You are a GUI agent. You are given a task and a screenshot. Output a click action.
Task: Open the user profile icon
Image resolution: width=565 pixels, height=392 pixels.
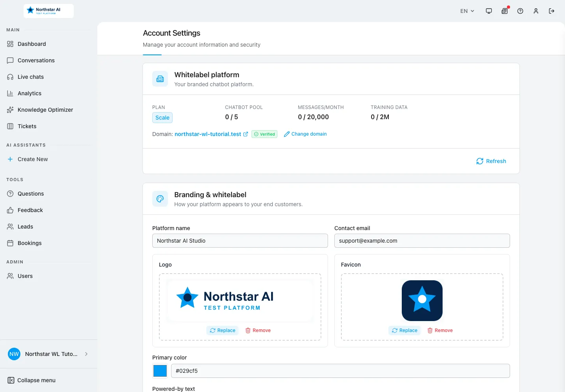tap(536, 11)
